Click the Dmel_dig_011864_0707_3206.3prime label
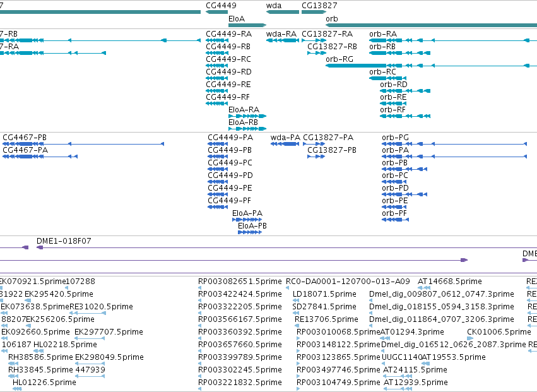Viewport: 537px width, 392px height. [442, 319]
